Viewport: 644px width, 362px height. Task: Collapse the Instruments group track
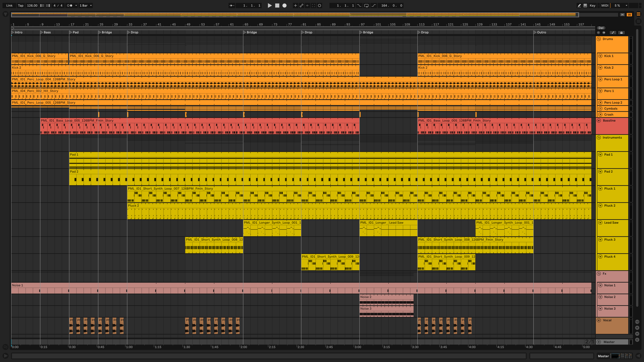pyautogui.click(x=599, y=138)
